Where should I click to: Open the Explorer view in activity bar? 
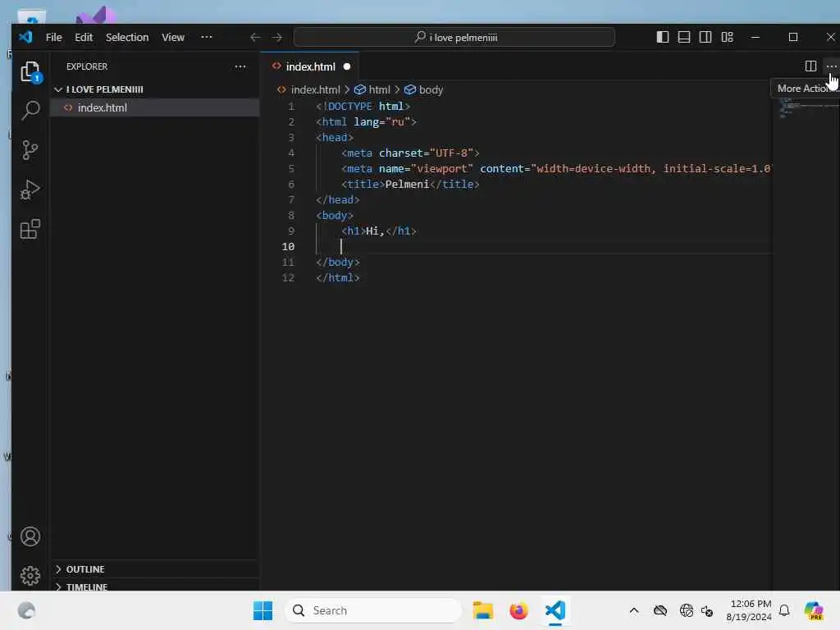click(30, 72)
